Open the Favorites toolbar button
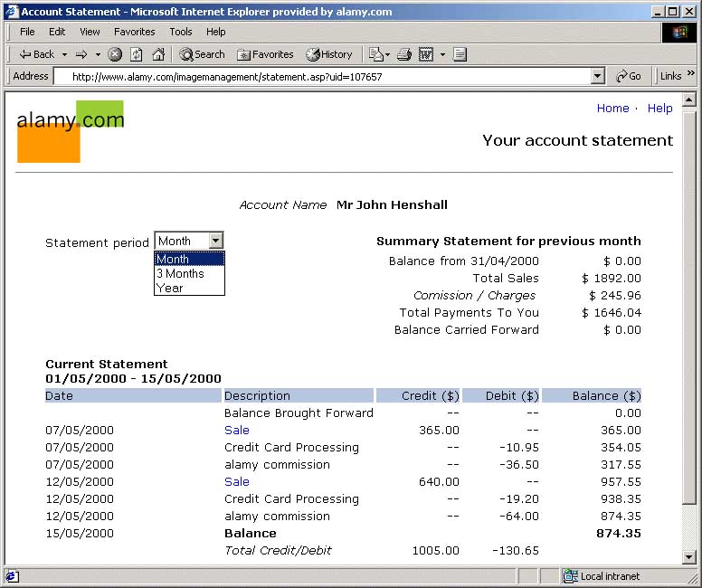This screenshot has height=588, width=702. point(265,54)
